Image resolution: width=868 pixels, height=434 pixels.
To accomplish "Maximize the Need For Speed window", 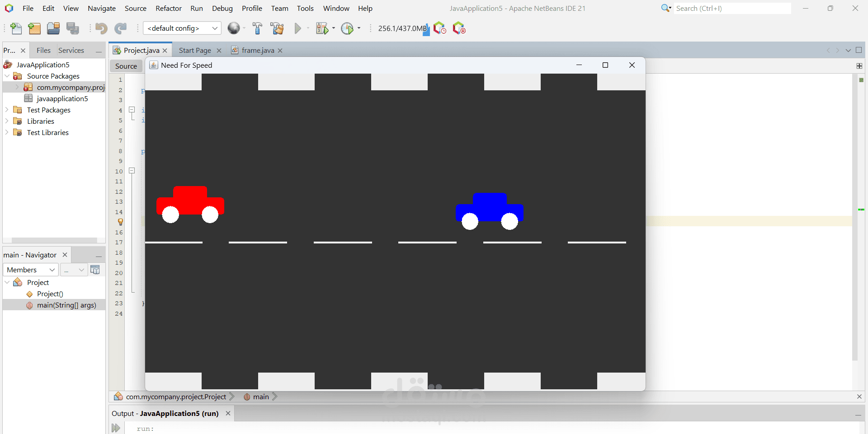I will [605, 65].
